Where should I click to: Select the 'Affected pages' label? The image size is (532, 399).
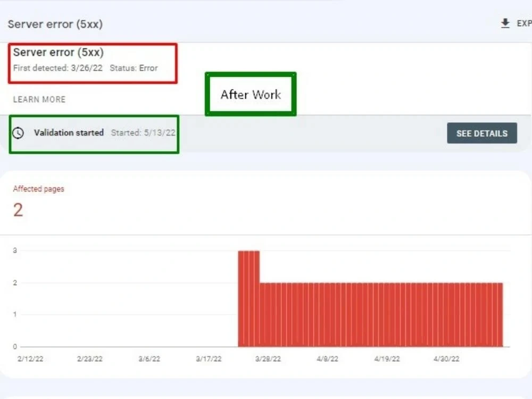[38, 189]
